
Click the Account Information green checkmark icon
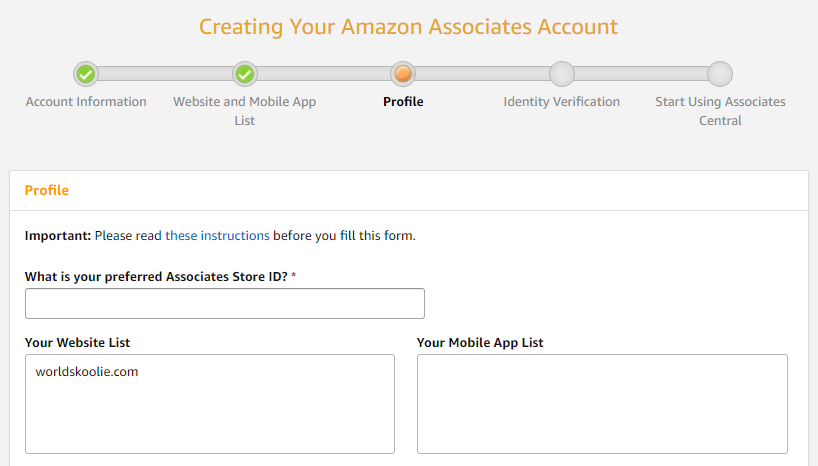86,74
